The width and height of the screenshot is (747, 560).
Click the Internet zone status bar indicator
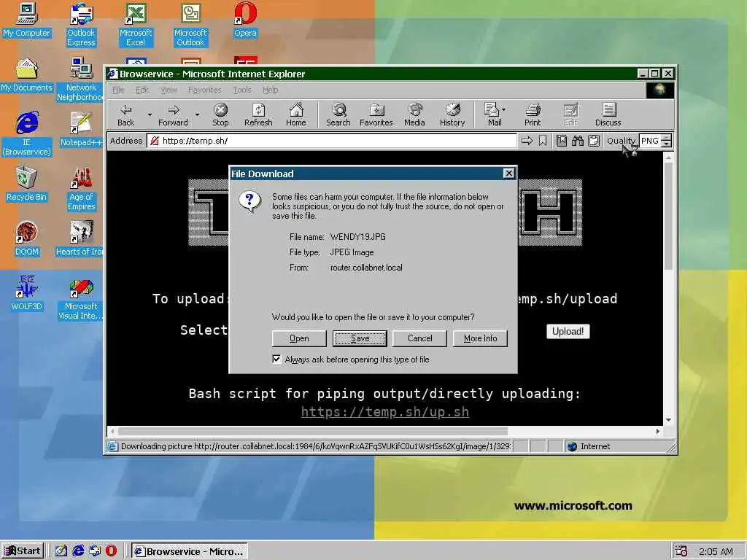[589, 446]
